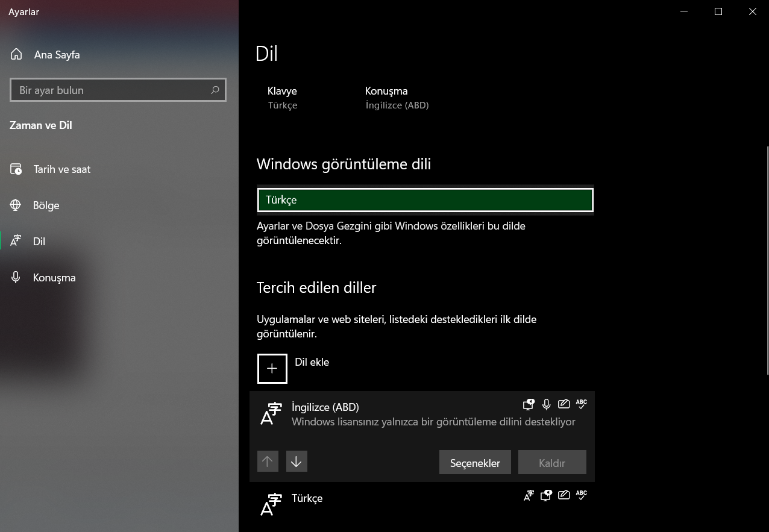The width and height of the screenshot is (769, 532).
Task: Click speech recognition microphone icon in İngilizce (ABD) row
Action: pos(546,404)
